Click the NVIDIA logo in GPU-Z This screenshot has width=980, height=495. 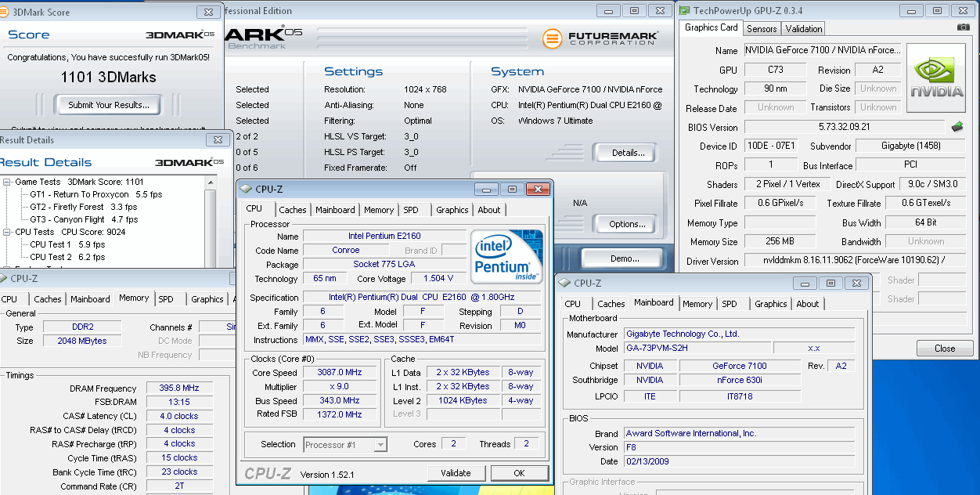(935, 77)
